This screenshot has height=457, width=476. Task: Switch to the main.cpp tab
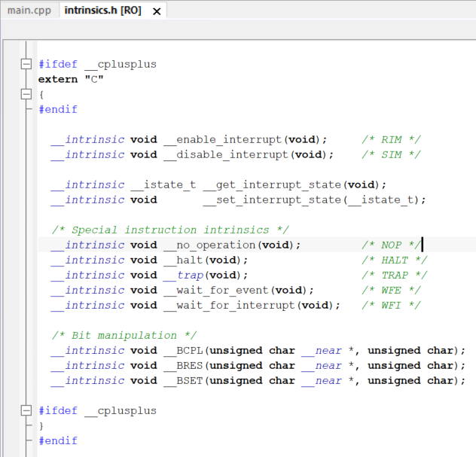(29, 11)
